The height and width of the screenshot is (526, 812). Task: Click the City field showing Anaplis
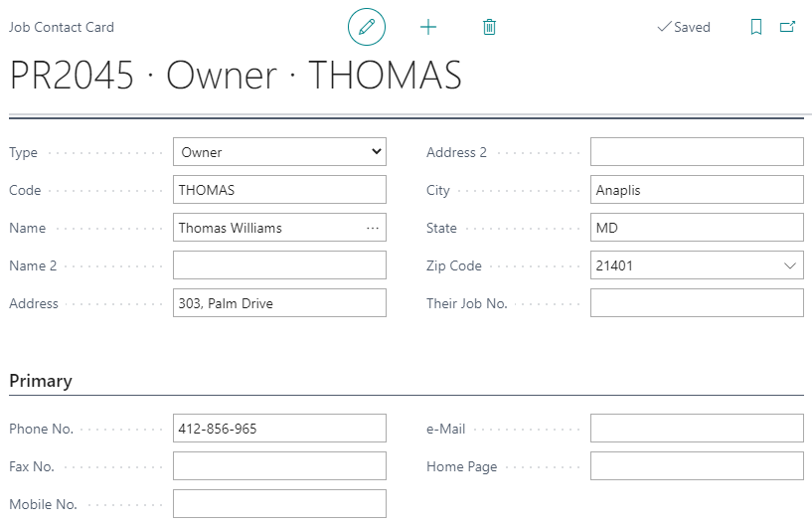tap(697, 190)
